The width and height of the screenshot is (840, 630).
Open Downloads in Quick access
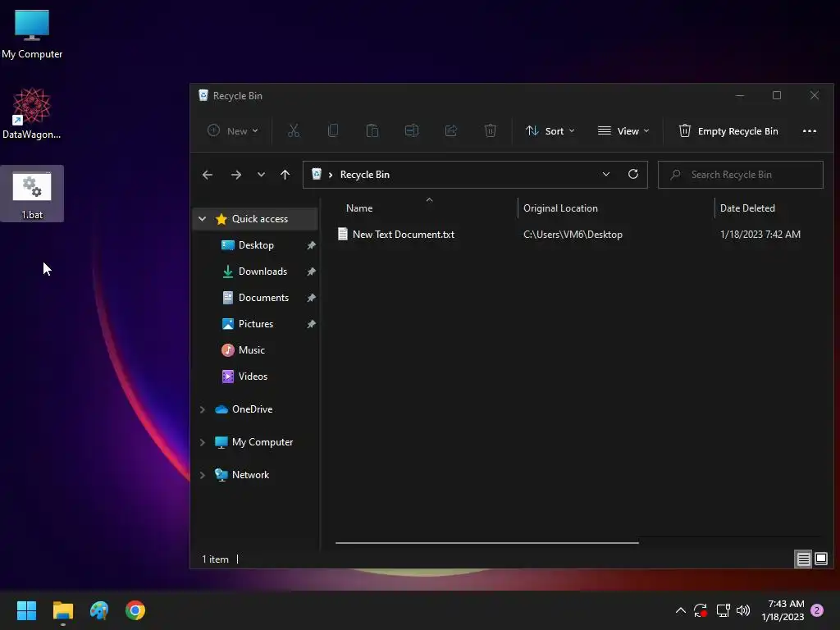[262, 272]
